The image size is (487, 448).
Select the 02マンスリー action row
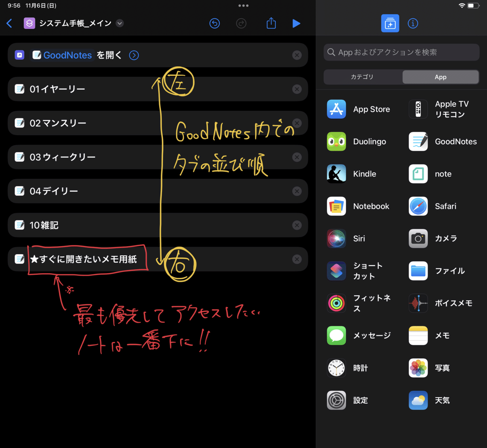158,123
